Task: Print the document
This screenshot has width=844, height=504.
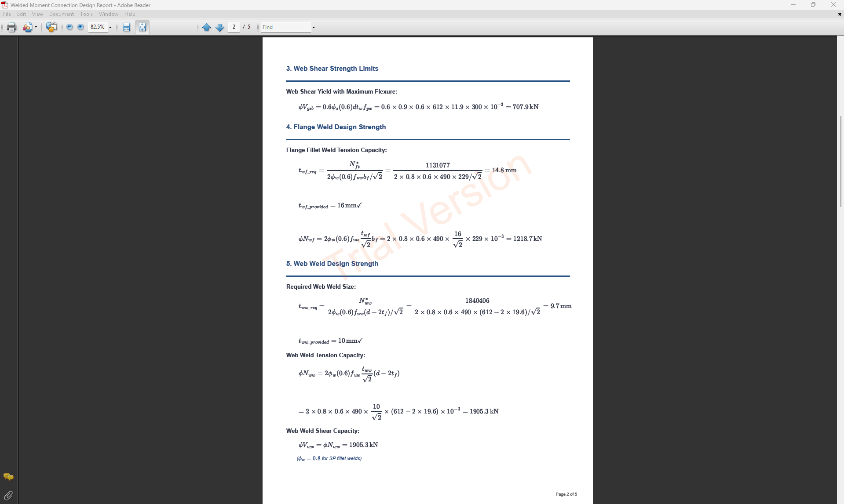Action: tap(11, 27)
